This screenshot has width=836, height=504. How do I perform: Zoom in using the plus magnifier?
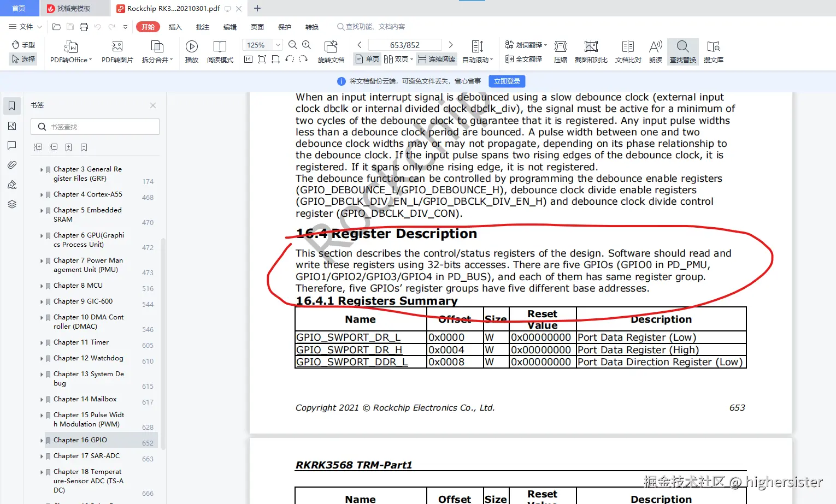pos(307,45)
